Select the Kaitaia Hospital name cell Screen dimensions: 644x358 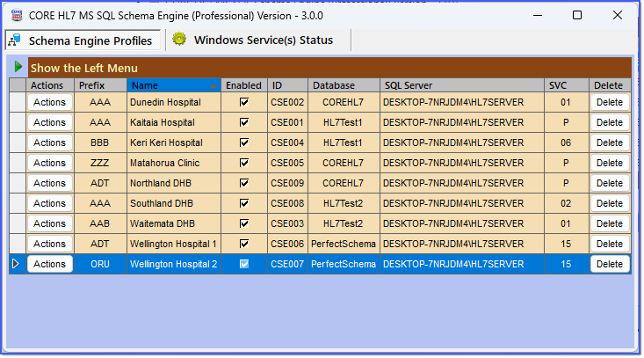174,122
